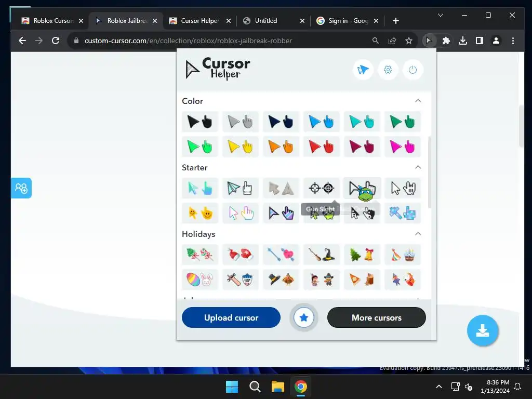The height and width of the screenshot is (399, 532).
Task: Choose the Easter egg bunny cursor
Action: 200,280
